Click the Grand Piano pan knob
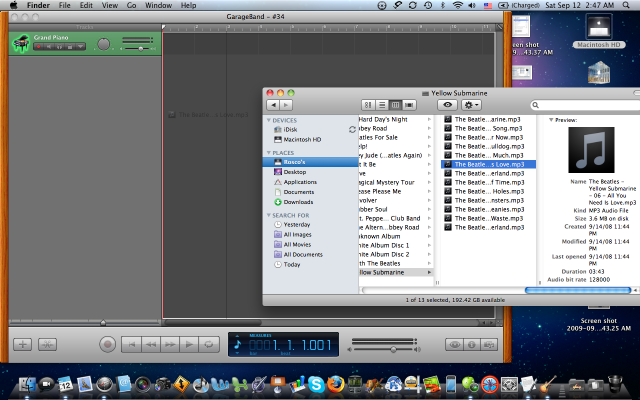Viewport: 640px width, 400px height. coord(104,44)
